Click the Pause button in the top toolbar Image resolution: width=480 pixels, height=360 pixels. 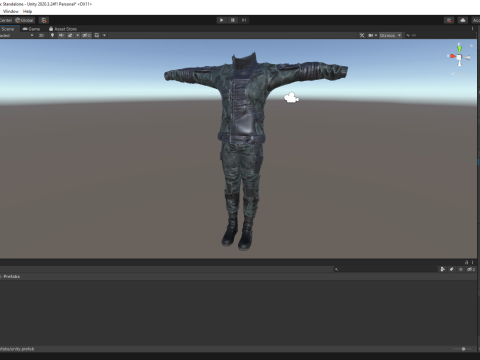pos(233,20)
